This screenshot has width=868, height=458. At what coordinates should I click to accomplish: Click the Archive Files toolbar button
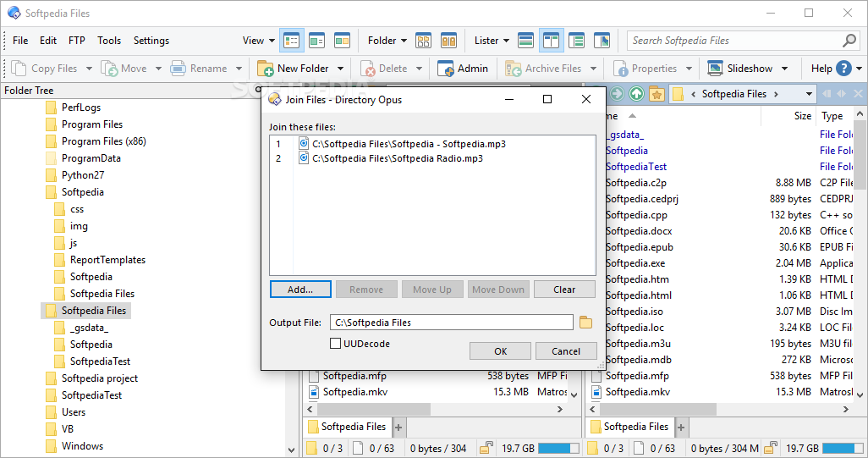[x=544, y=69]
